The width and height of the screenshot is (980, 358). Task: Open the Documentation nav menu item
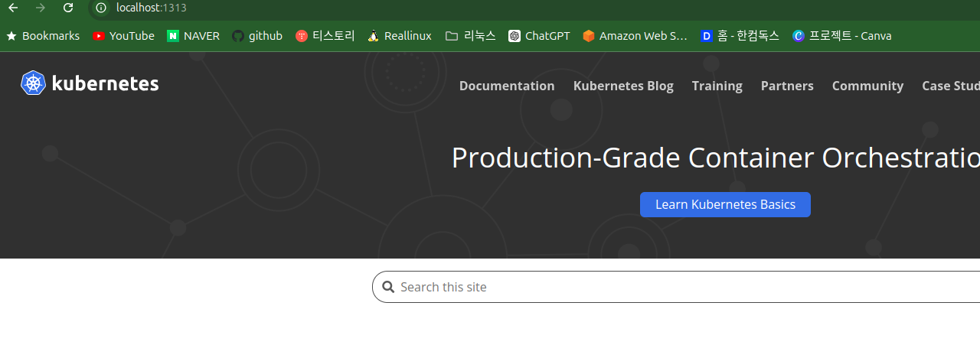pyautogui.click(x=507, y=86)
